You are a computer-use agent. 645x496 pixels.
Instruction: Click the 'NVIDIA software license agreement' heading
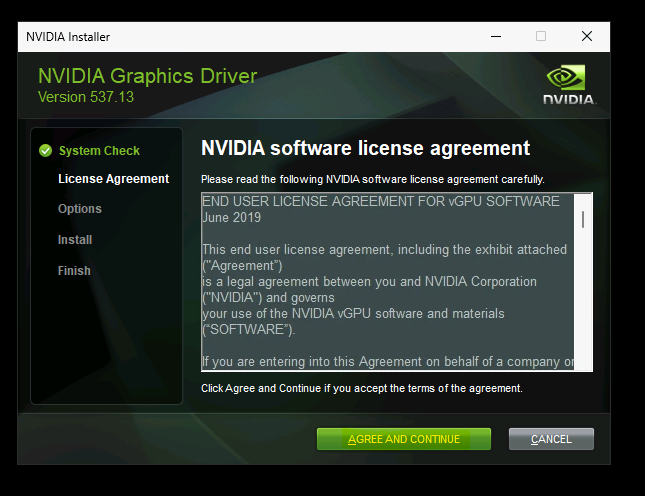click(x=365, y=148)
